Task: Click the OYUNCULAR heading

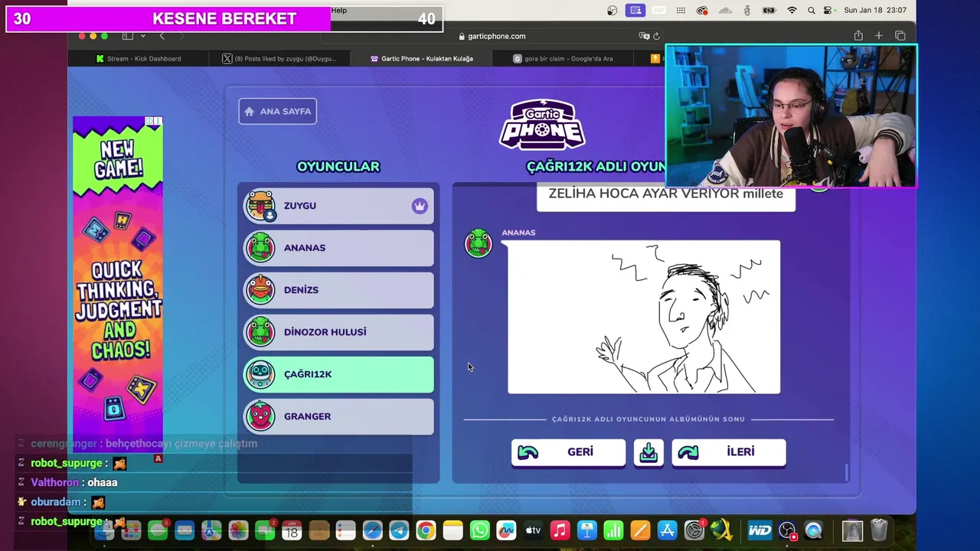Action: click(338, 167)
